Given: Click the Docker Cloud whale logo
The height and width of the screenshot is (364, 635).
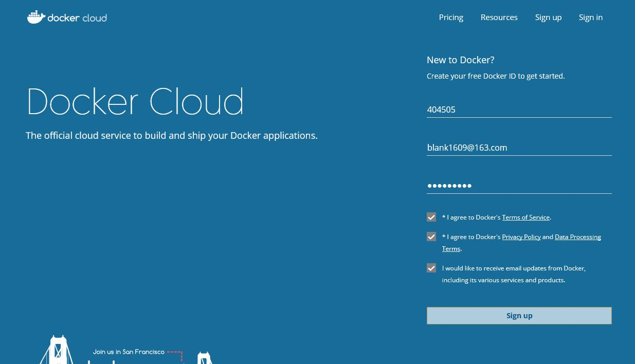Looking at the screenshot, I should (x=67, y=17).
